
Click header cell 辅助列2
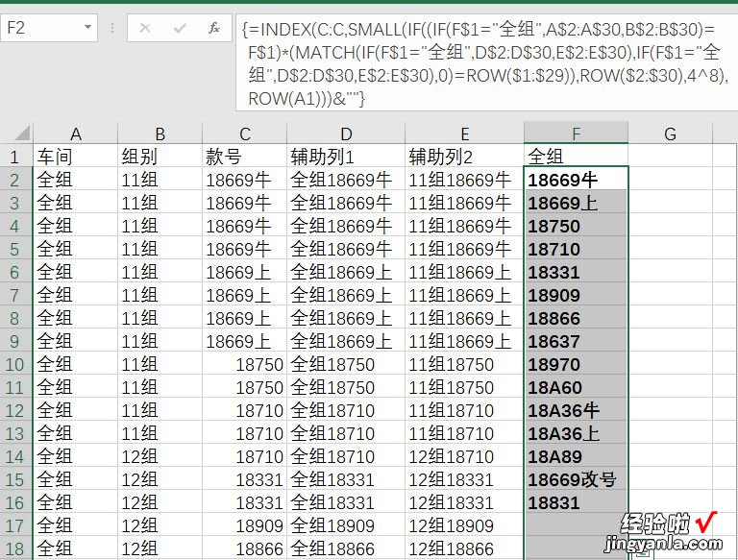[x=464, y=157]
